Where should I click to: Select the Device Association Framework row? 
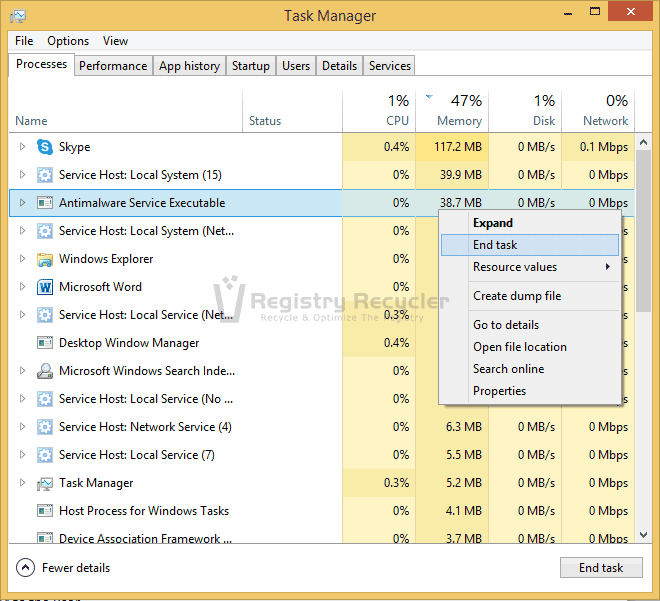[x=322, y=535]
